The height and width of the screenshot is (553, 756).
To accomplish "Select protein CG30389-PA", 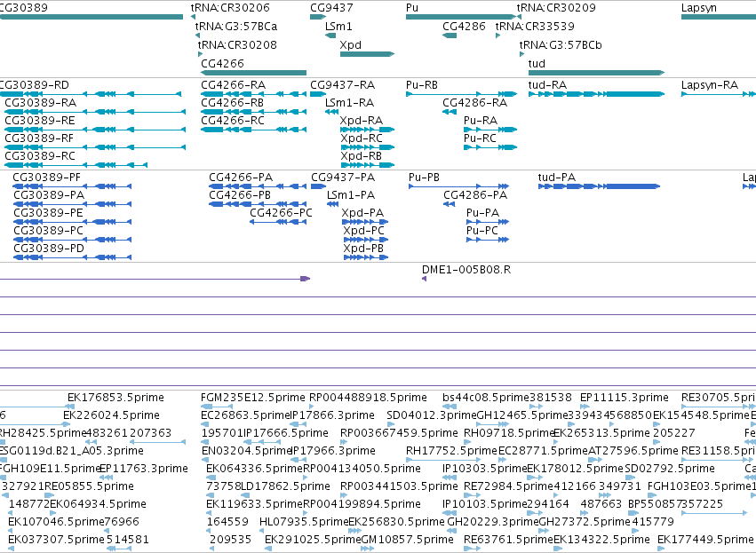I will [x=49, y=195].
